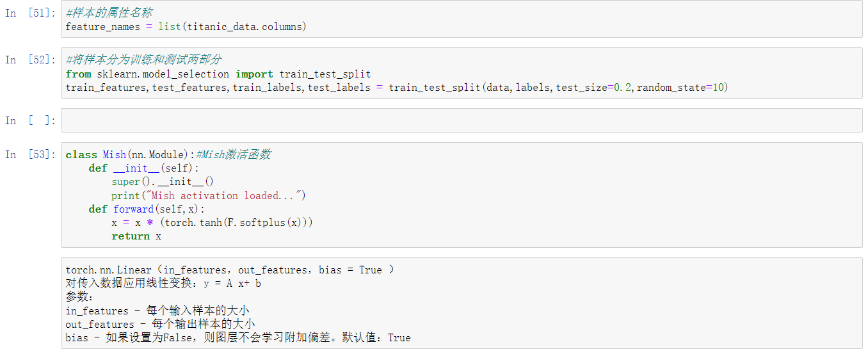Click the comment #将样本分为训练和测试两部分
868x356 pixels.
tap(143, 60)
